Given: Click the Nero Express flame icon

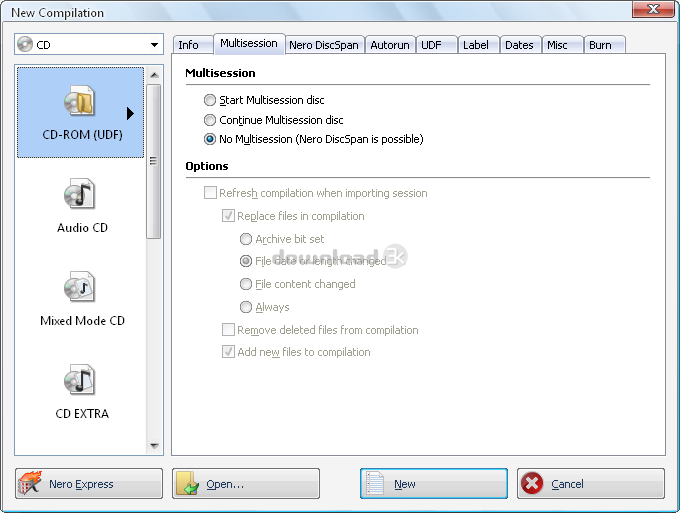Looking at the screenshot, I should coord(31,484).
